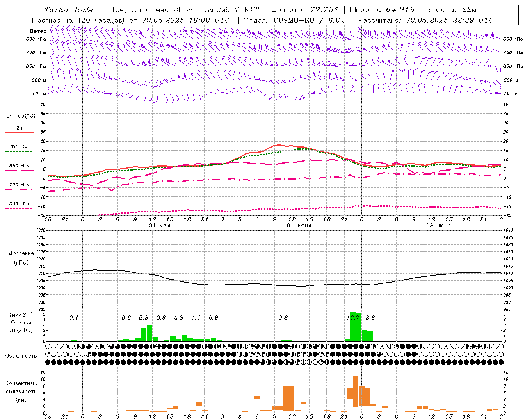
Task: Click the "Тем-ра(°C)" panel label
Action: point(19,116)
